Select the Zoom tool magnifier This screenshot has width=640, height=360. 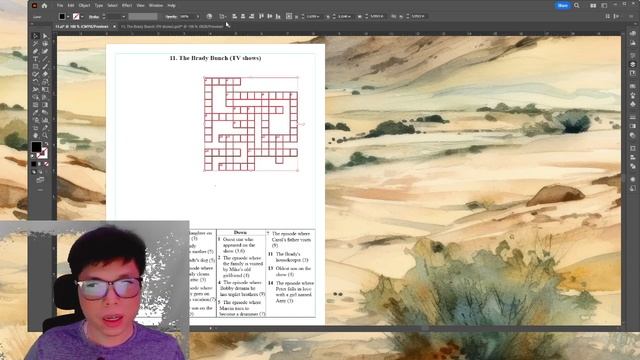(x=45, y=136)
